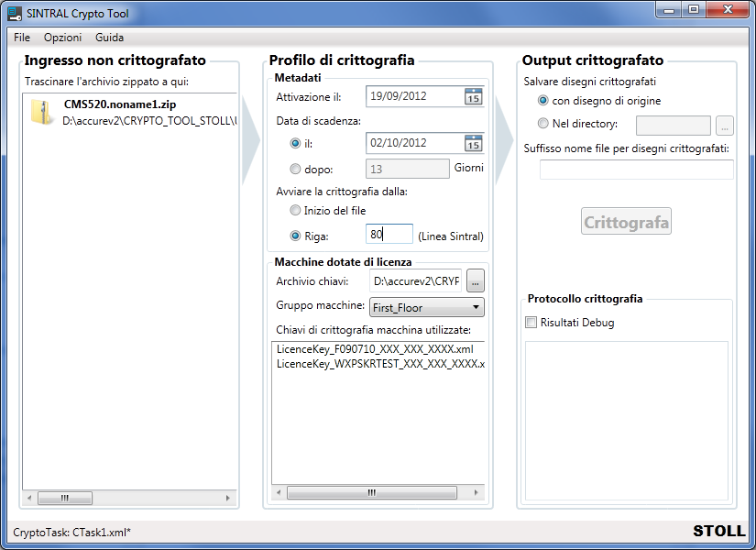Browse for Archivio chiavi key file
This screenshot has height=550, width=756.
point(475,280)
